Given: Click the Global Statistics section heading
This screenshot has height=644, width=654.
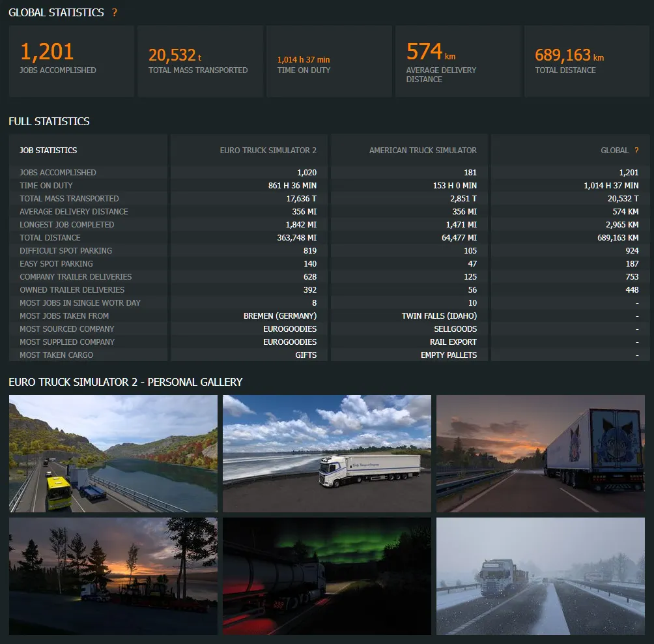Looking at the screenshot, I should tap(56, 12).
